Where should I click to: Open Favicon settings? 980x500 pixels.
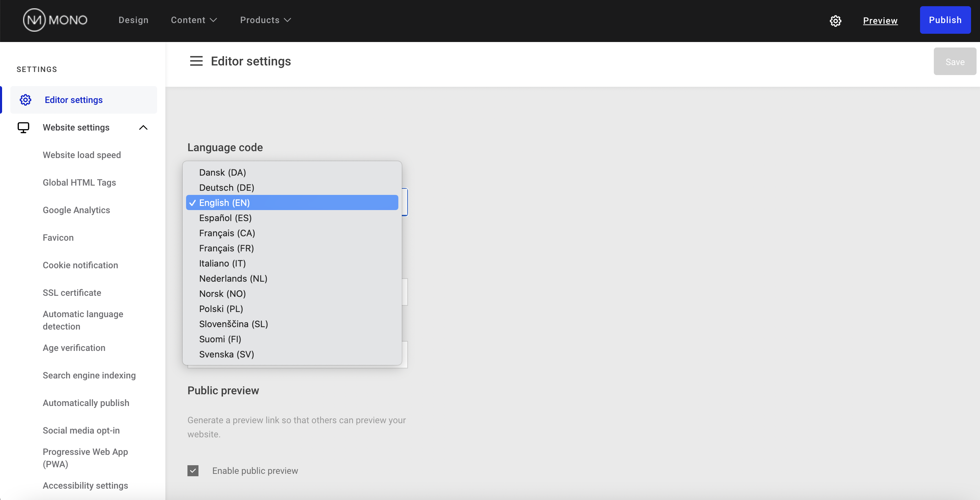coord(58,238)
